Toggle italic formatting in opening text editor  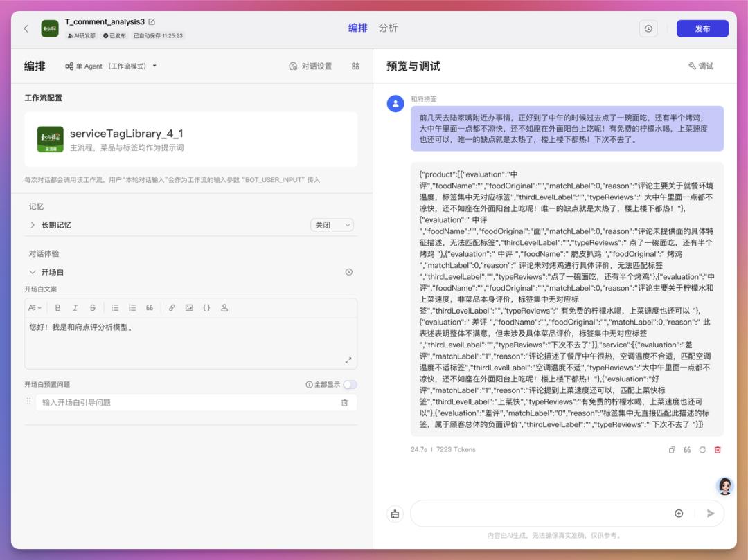75,308
